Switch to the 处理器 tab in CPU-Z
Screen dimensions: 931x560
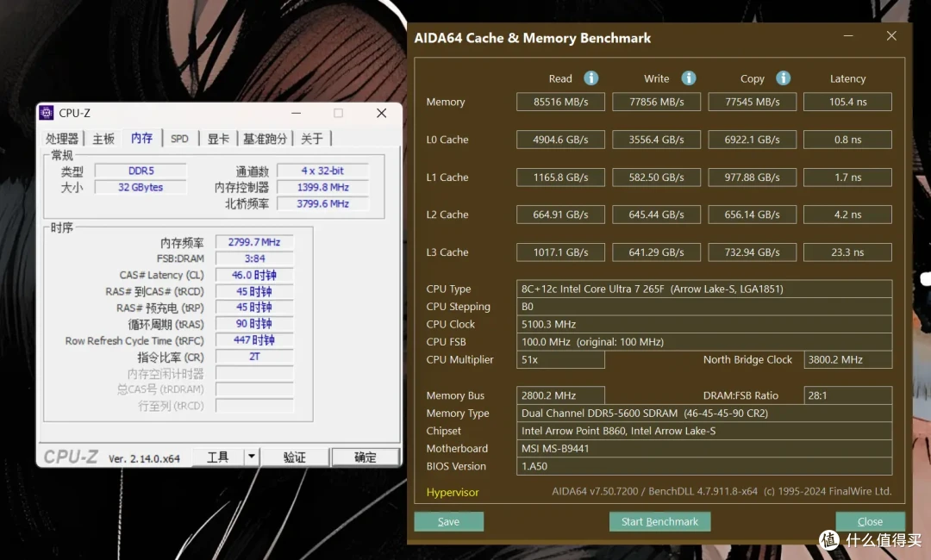pos(62,139)
